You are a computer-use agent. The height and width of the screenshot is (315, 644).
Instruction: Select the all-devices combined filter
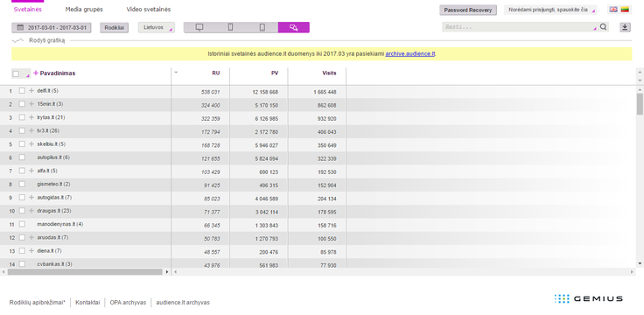(x=294, y=27)
